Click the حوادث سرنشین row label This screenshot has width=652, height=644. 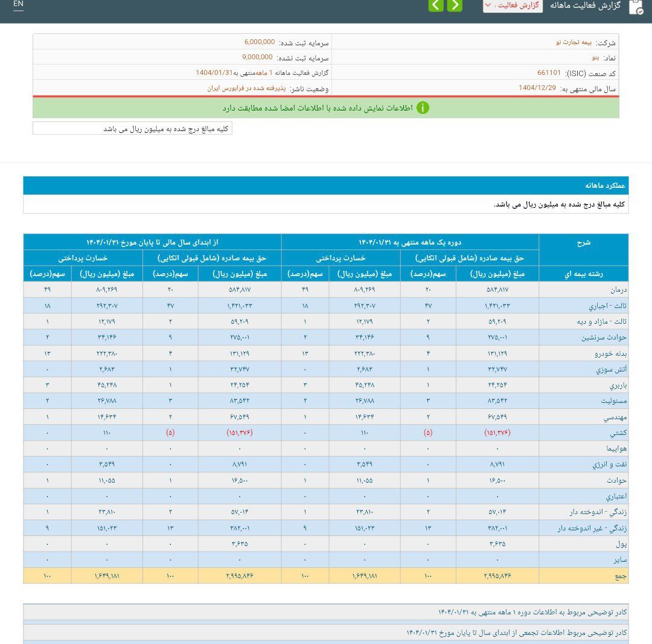pyautogui.click(x=604, y=337)
